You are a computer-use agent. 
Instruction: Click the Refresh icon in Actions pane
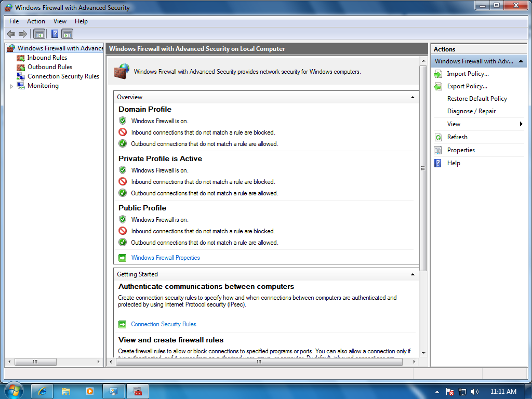[438, 137]
